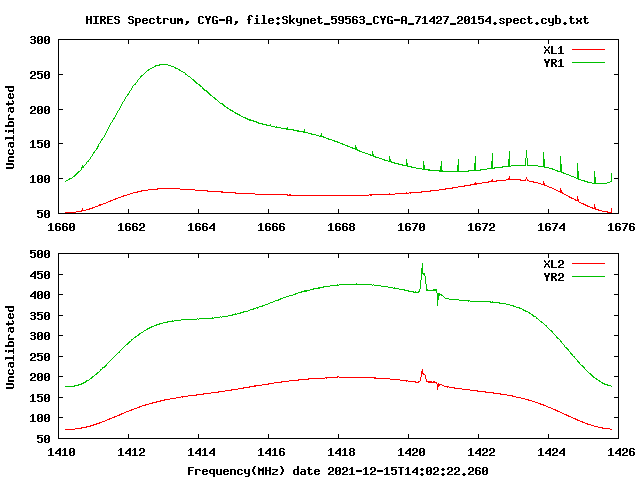This screenshot has width=640, height=480.
Task: Click the green line sample beside YR1
Action: [588, 63]
